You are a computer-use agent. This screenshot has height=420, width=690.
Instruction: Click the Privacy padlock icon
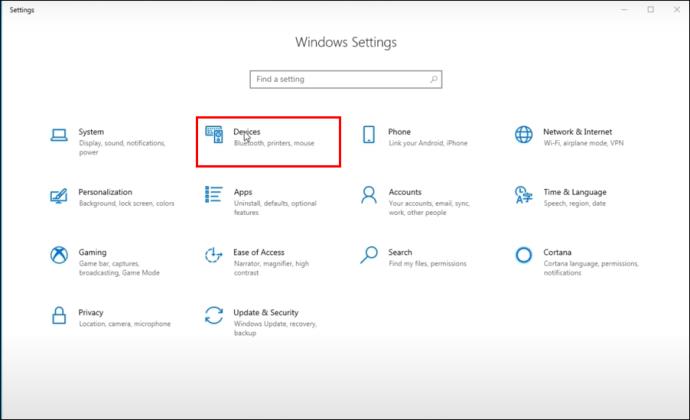coord(59,315)
